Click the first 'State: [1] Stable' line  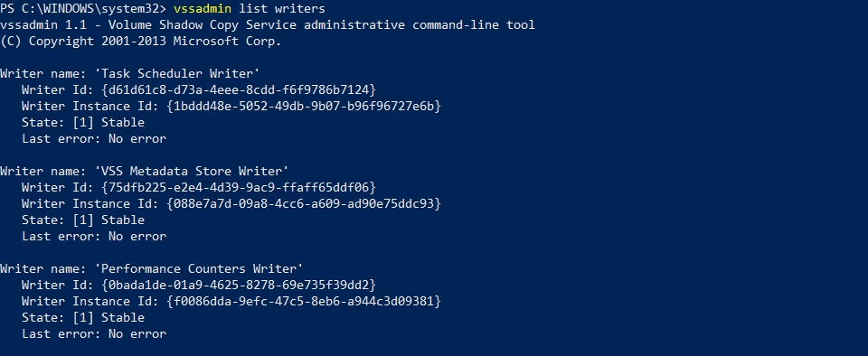pos(83,122)
